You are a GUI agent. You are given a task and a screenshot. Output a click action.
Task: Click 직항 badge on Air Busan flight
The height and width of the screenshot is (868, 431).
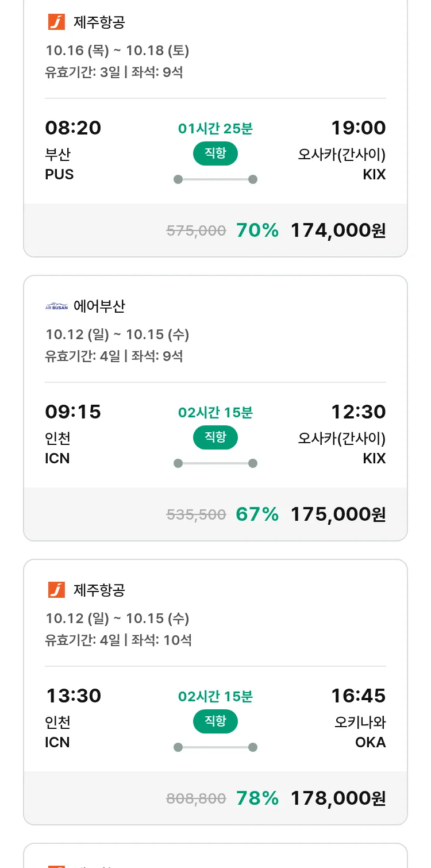[x=215, y=437]
